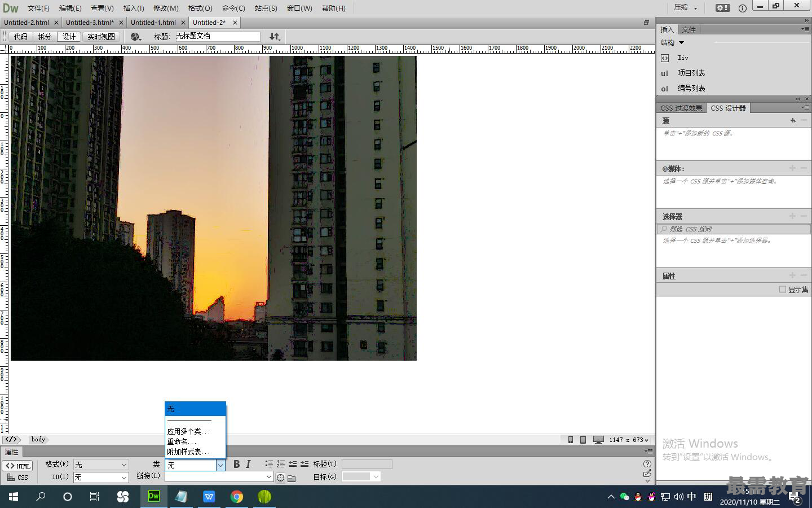Open the Insert panel options menu
This screenshot has width=812, height=508.
805,29
